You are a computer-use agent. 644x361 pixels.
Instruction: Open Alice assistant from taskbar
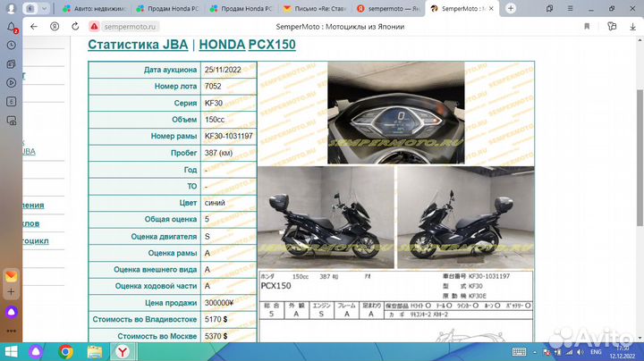(x=36, y=352)
